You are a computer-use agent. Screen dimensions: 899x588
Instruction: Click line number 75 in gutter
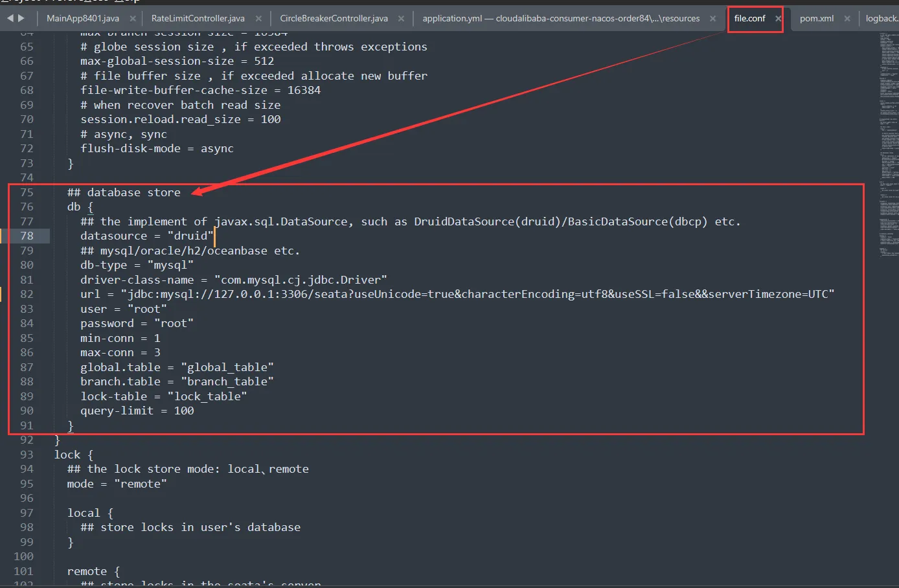[x=27, y=192]
